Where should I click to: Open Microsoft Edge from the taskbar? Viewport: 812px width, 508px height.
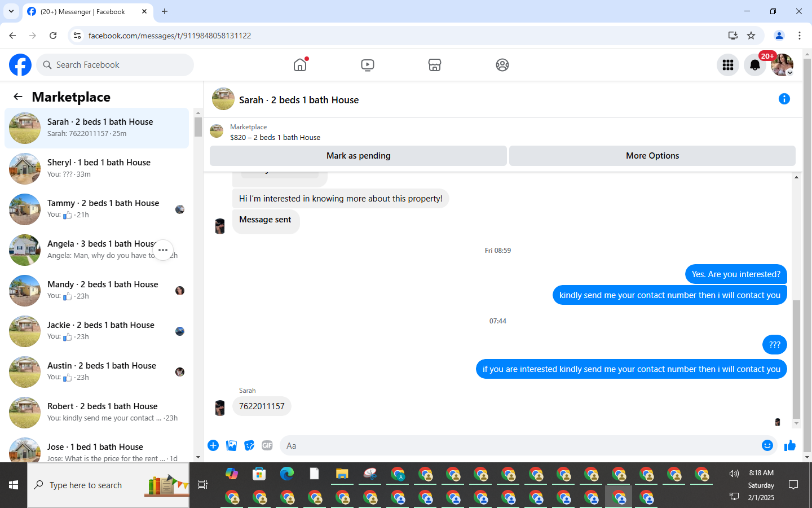pyautogui.click(x=287, y=474)
